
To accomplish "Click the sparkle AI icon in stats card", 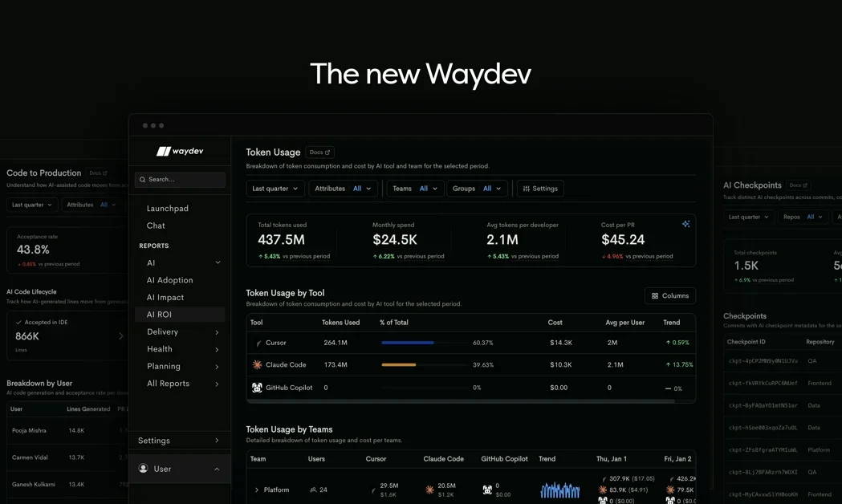I will pyautogui.click(x=685, y=224).
